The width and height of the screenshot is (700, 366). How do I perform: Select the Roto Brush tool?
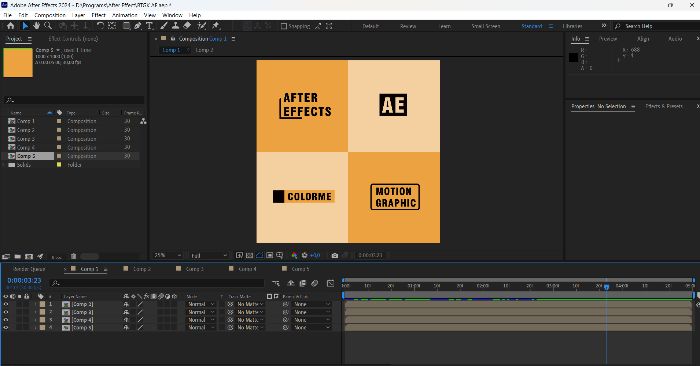(202, 26)
